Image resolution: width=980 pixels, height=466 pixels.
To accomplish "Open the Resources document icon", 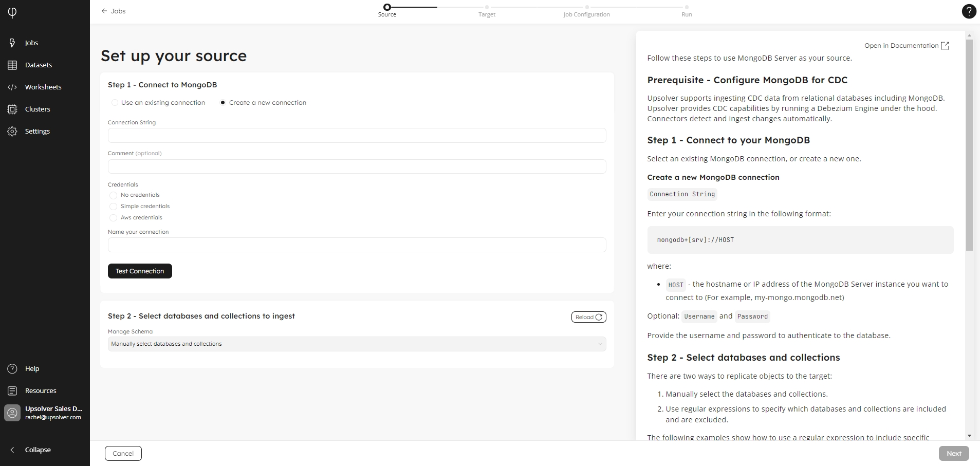I will click(x=12, y=390).
